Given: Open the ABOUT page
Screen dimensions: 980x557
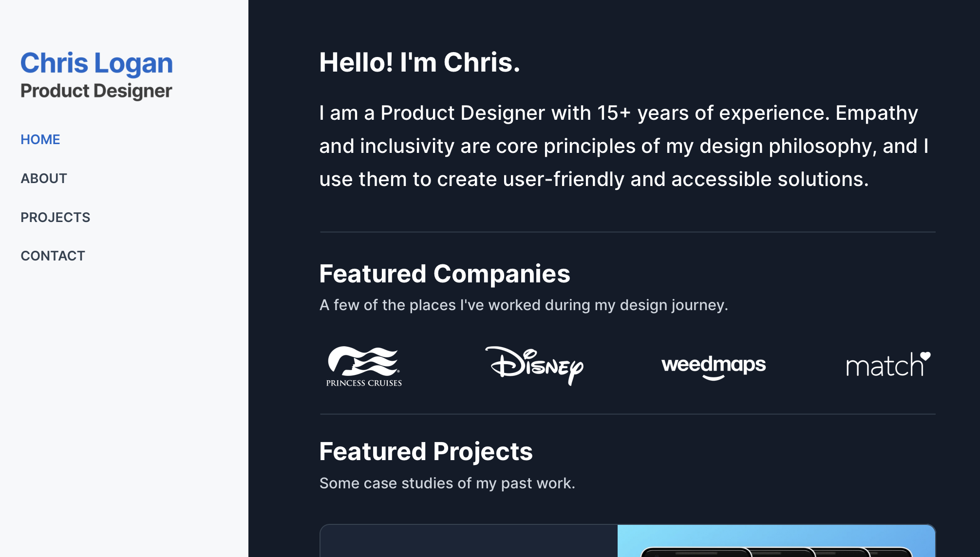Looking at the screenshot, I should click(x=43, y=178).
